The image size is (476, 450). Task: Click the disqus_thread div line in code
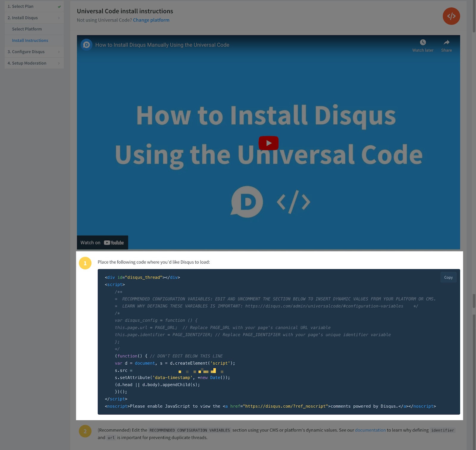[x=143, y=277]
